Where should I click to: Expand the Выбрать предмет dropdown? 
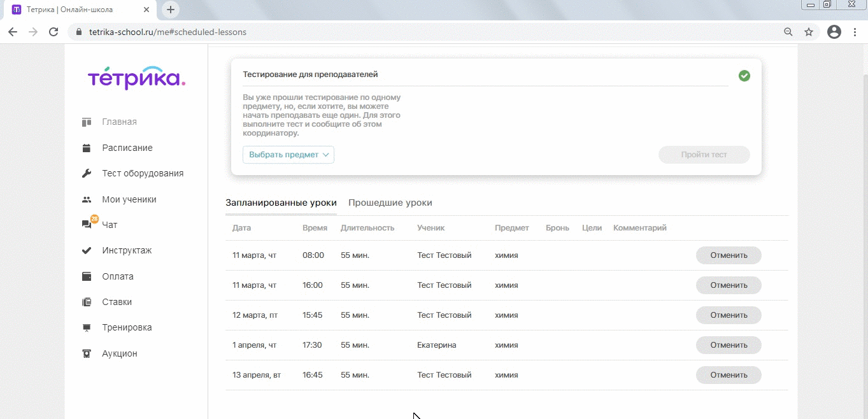pyautogui.click(x=288, y=155)
